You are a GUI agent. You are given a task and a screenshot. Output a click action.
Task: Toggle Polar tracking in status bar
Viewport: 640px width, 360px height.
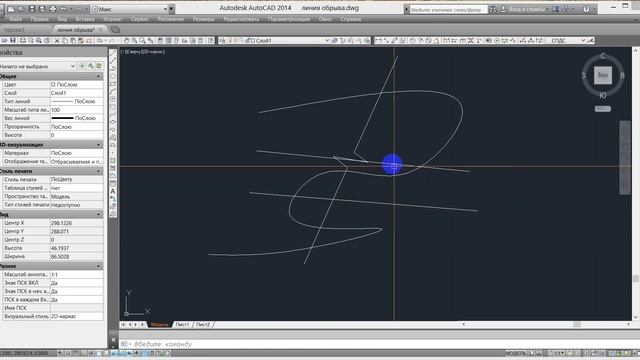coord(91,353)
